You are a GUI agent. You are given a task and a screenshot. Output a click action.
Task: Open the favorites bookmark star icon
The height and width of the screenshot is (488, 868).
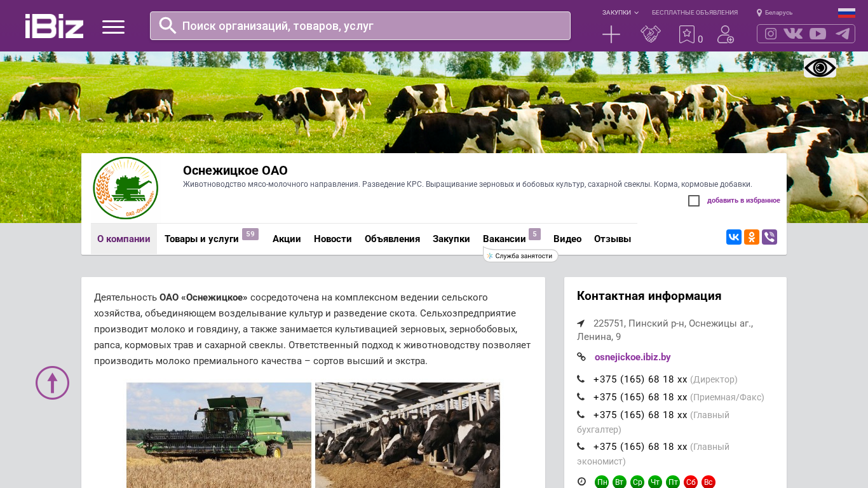tap(687, 34)
